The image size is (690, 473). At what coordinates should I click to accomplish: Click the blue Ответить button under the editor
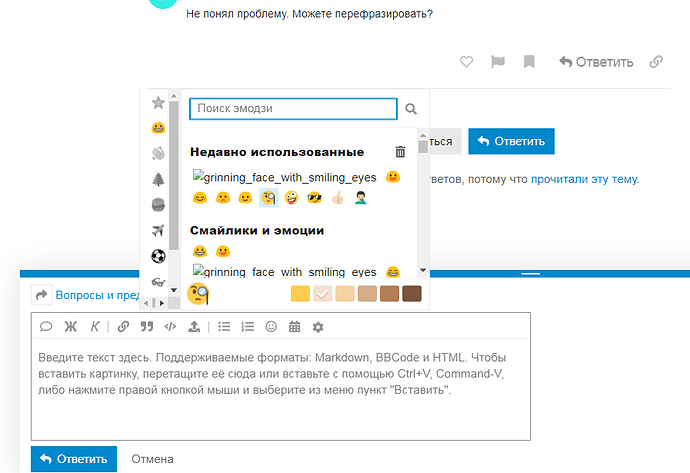point(74,459)
